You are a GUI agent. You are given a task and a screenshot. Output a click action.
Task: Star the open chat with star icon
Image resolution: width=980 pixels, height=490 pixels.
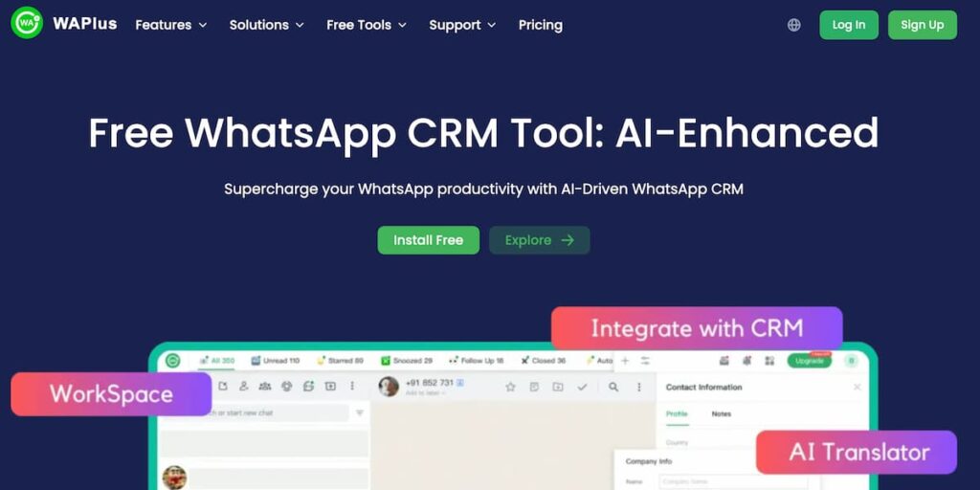(510, 387)
